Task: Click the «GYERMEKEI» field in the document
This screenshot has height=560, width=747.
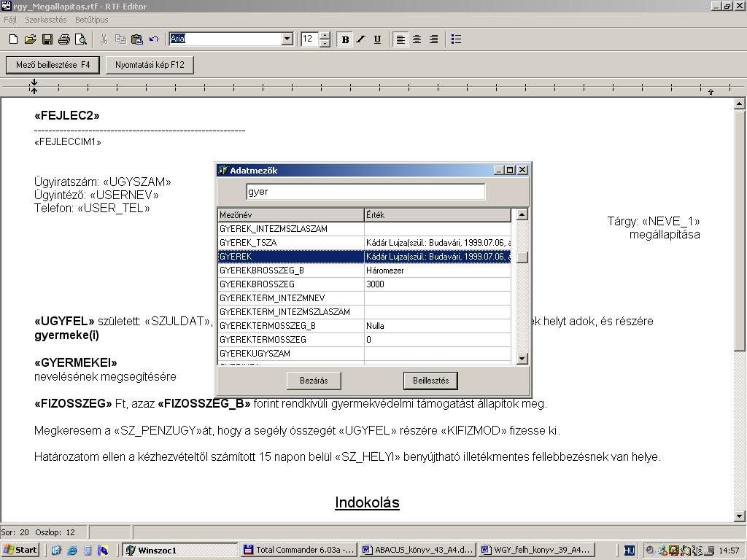Action: tap(76, 363)
